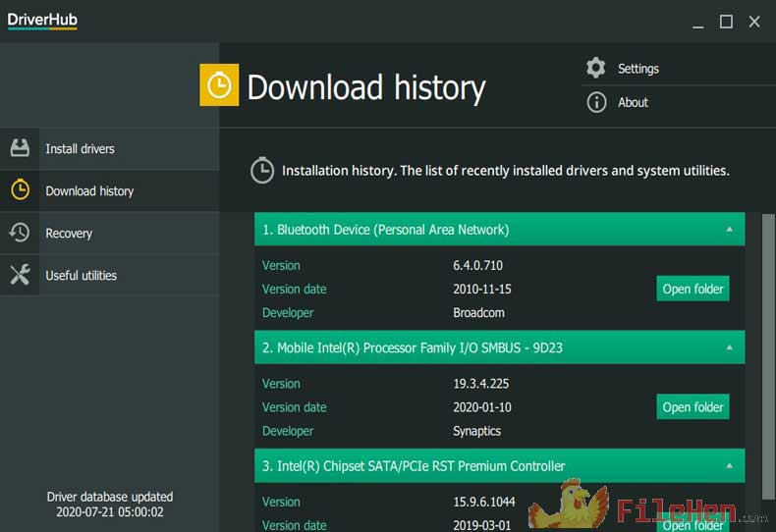Click the Intel Chipset SATA/PCIe RST header
The image size is (776, 532).
[499, 466]
